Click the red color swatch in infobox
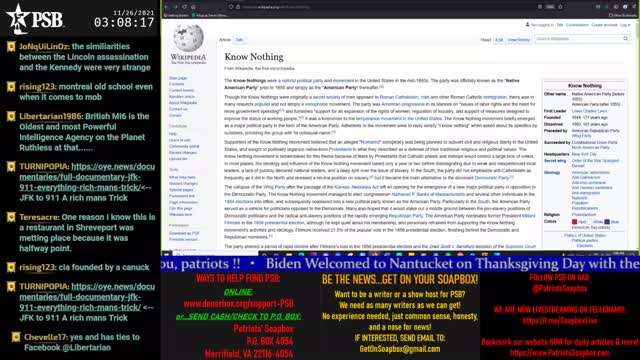This screenshot has height=360, width=640. pyautogui.click(x=574, y=222)
